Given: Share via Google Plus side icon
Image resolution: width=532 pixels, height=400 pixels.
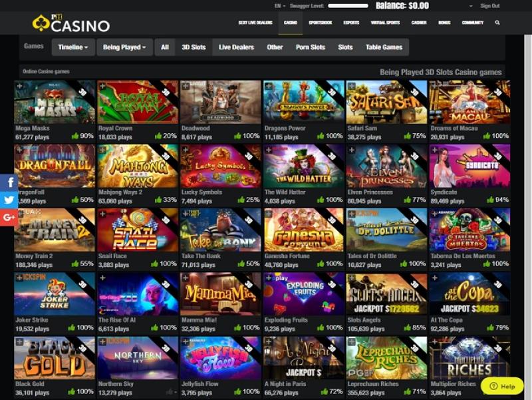Looking at the screenshot, I should 9,216.
